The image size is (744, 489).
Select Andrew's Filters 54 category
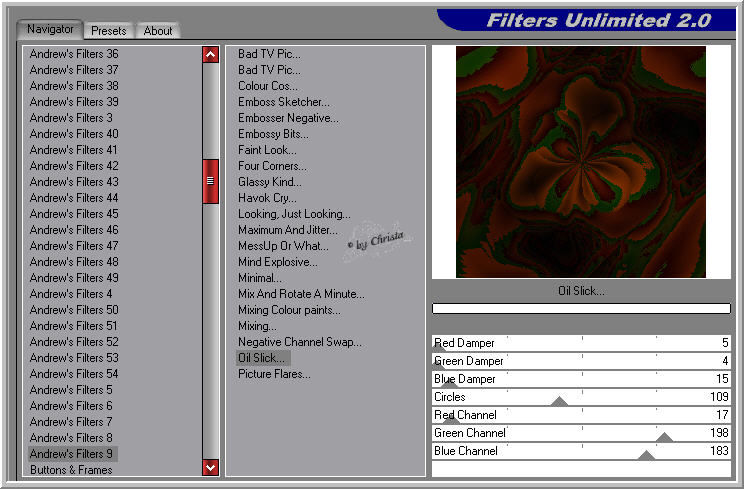(x=74, y=374)
